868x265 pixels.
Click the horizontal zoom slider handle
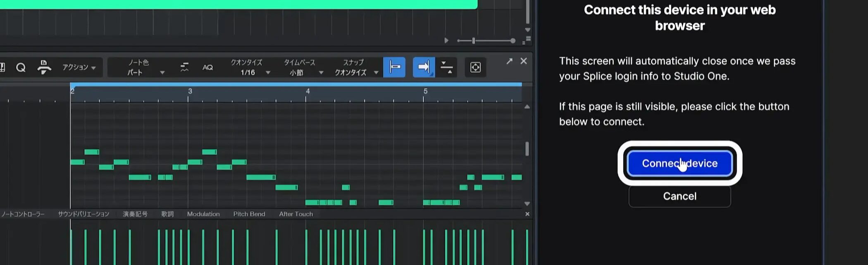[474, 41]
